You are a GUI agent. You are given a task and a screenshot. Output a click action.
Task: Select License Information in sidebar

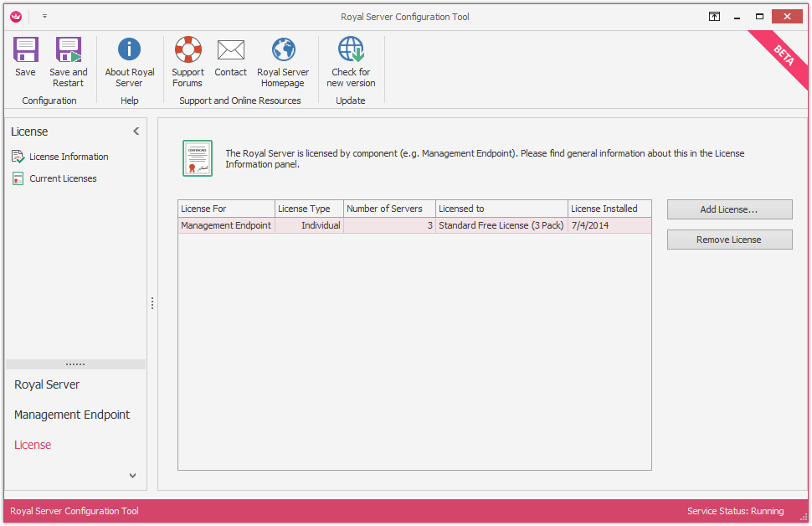(x=69, y=157)
